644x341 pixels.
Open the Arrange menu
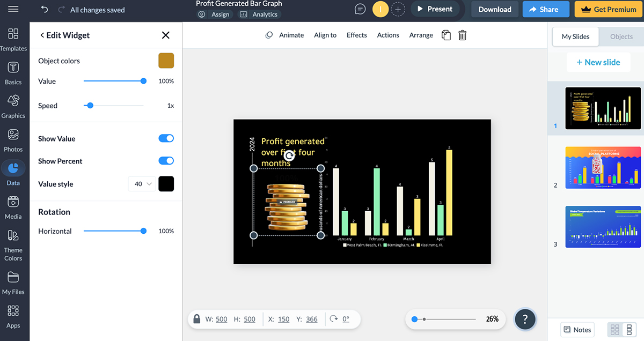[x=421, y=35]
